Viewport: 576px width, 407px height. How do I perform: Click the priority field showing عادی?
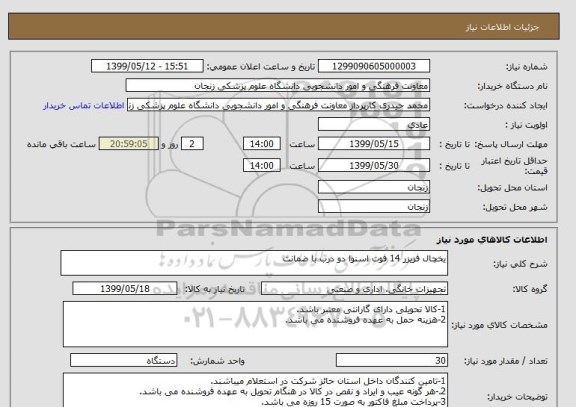point(374,125)
